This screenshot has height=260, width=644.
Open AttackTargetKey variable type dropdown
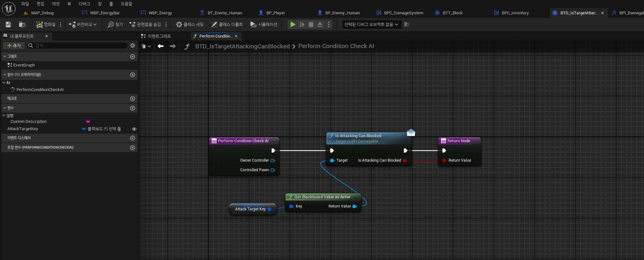tap(102, 129)
